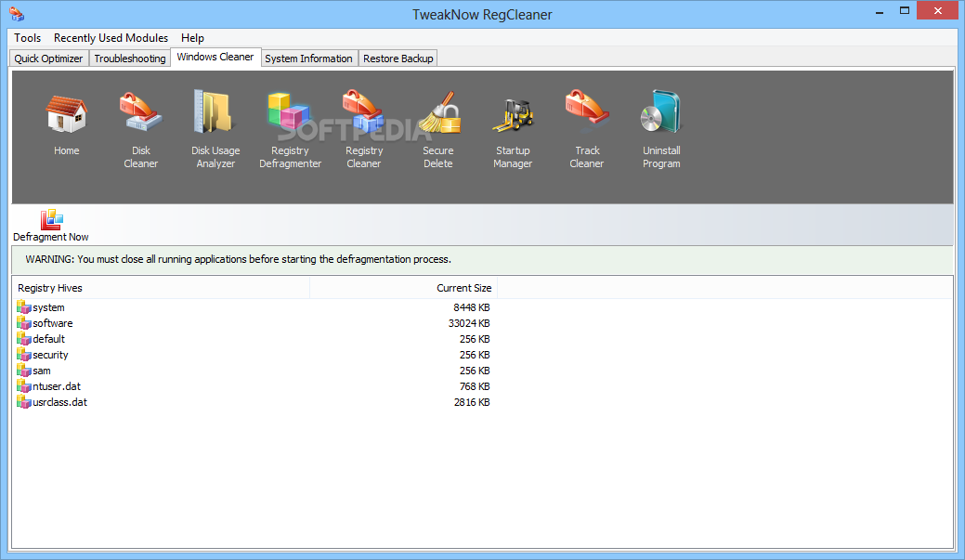Open the Uninstall Program module
Screen dimensions: 965x560
661,112
